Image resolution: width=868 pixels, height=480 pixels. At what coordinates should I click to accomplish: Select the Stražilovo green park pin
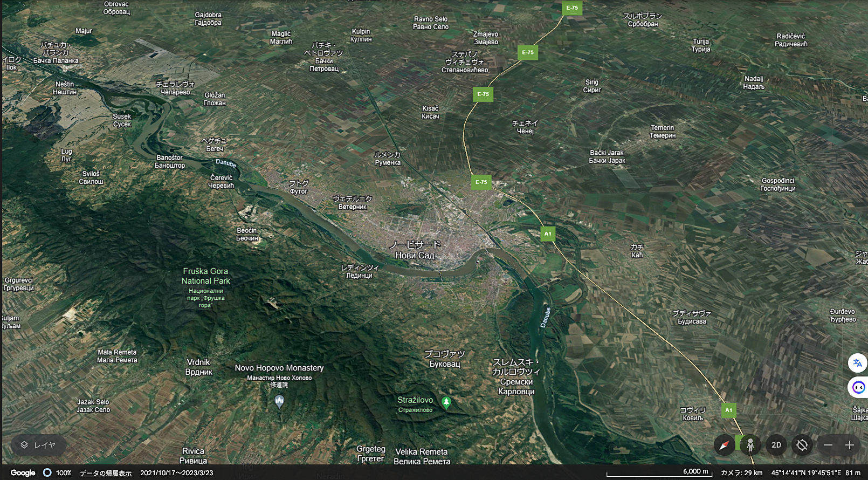click(446, 402)
